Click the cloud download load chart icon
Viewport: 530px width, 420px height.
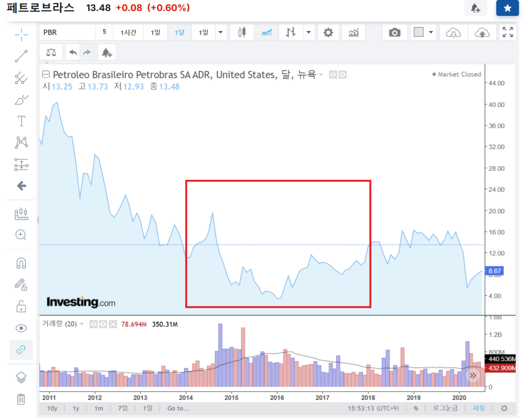coord(453,33)
